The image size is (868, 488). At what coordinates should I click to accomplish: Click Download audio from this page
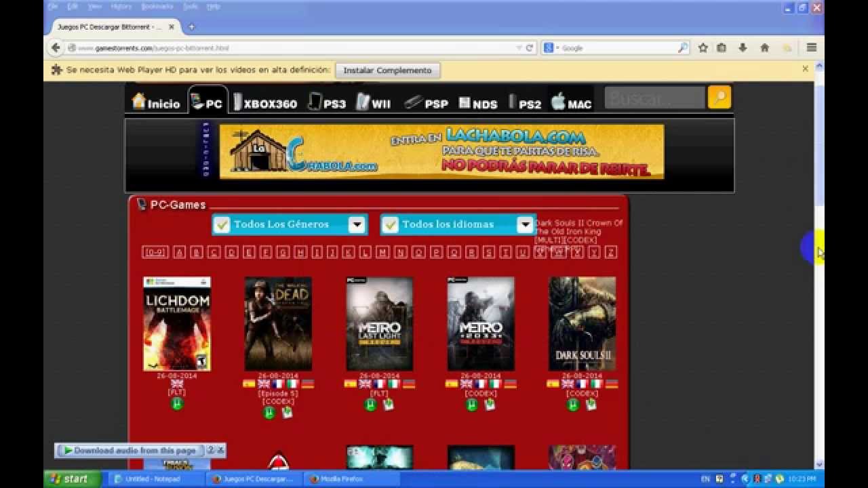130,450
